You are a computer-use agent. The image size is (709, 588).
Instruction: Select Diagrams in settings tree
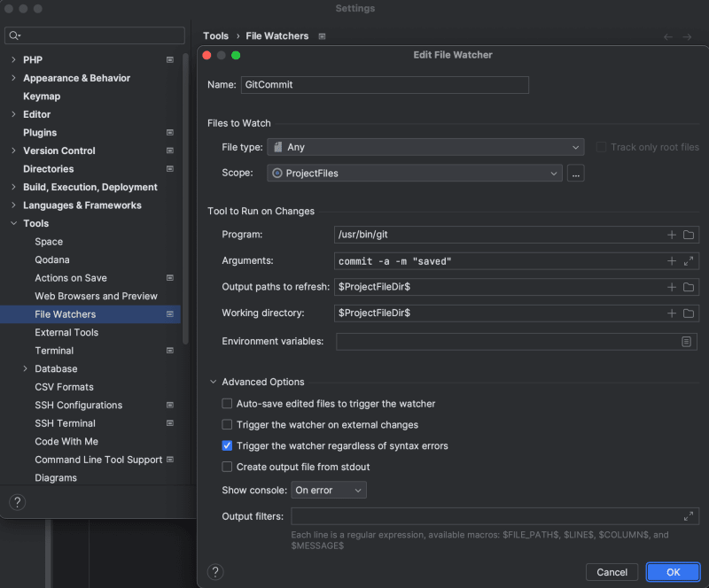pos(56,477)
